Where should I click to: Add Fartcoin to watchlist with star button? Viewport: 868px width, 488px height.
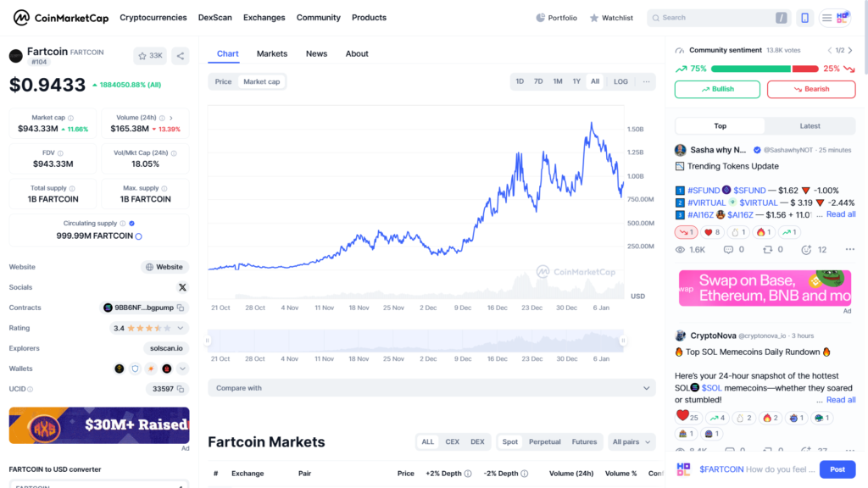click(x=150, y=56)
